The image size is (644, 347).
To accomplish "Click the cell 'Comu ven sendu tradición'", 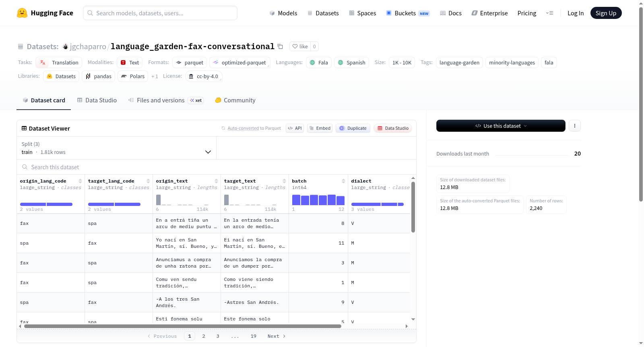I will coord(187,283).
